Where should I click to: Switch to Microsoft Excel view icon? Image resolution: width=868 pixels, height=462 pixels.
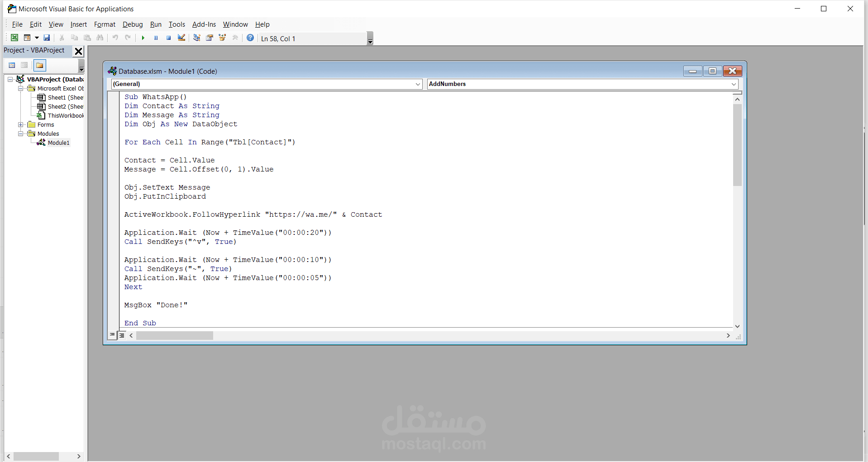(14, 38)
